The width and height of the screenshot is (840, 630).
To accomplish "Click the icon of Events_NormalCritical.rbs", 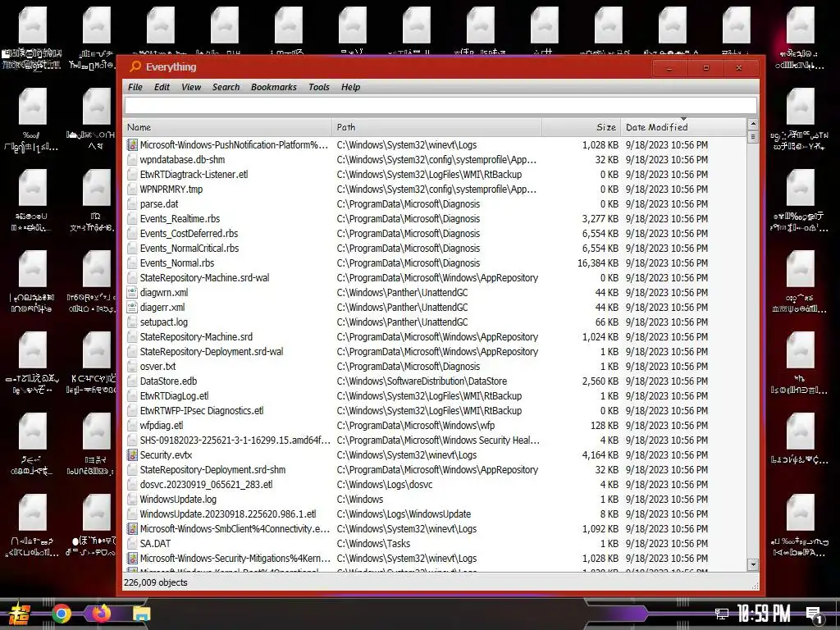I will pyautogui.click(x=132, y=248).
